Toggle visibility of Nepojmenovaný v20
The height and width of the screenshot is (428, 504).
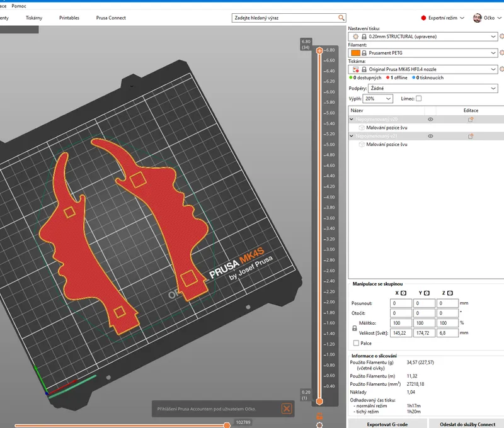[430, 120]
